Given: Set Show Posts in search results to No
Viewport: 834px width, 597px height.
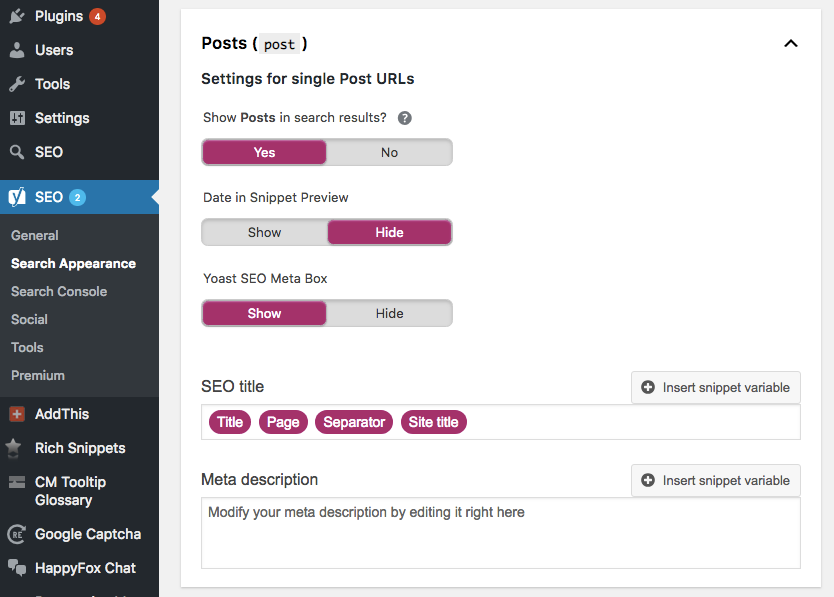Looking at the screenshot, I should tap(389, 152).
